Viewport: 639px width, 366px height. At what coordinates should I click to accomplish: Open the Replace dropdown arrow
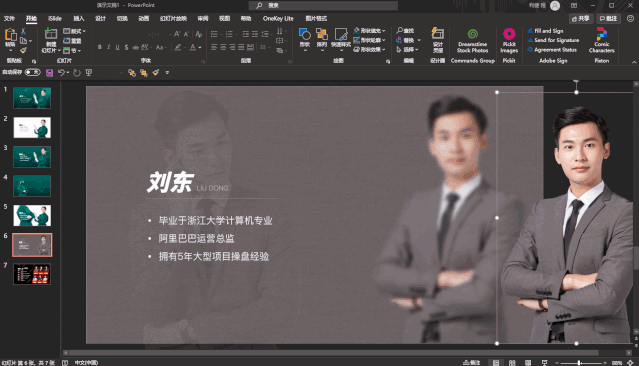tap(419, 40)
